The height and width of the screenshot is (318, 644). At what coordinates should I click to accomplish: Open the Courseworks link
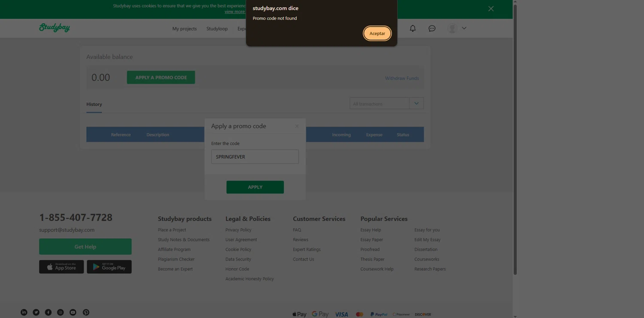coord(427,259)
